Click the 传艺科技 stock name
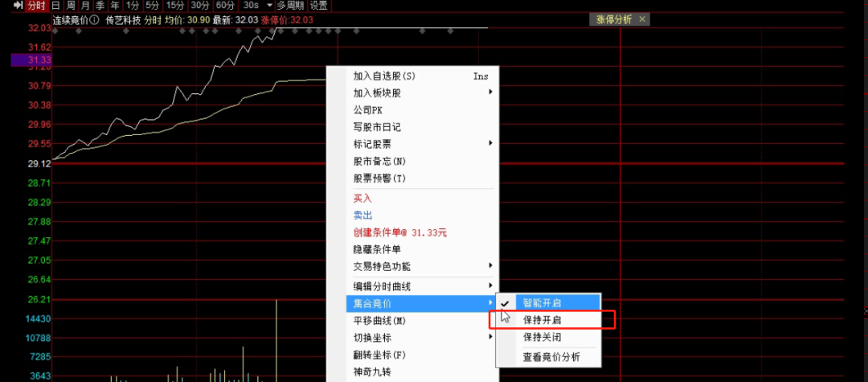The image size is (868, 382). (122, 20)
